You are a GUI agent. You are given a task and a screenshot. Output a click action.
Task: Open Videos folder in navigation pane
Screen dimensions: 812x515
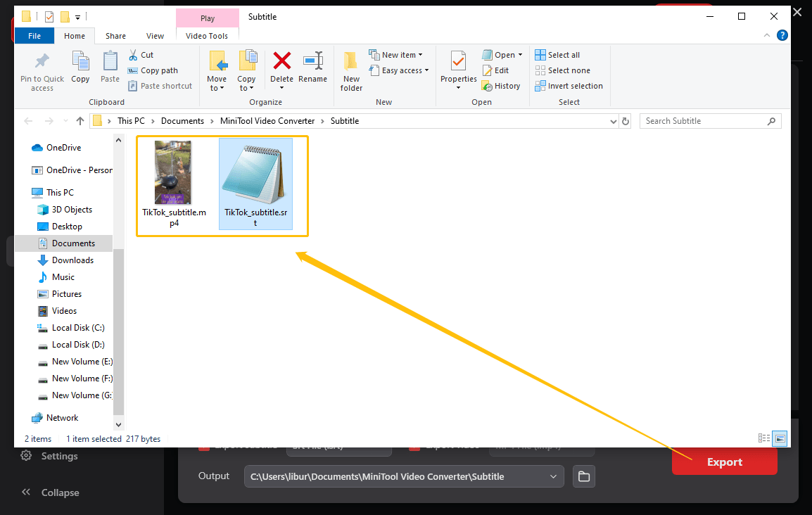(57, 311)
